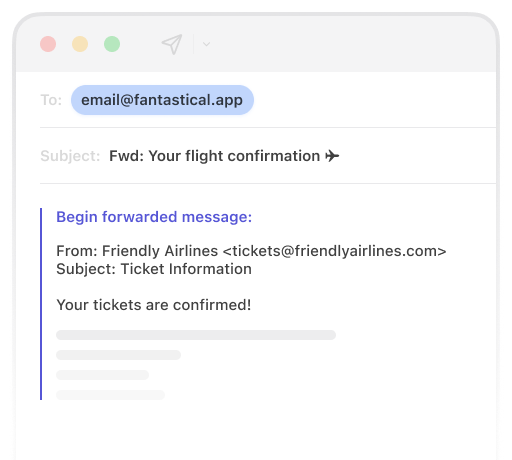The width and height of the screenshot is (512, 460).
Task: Click the To: field label
Action: (x=51, y=100)
